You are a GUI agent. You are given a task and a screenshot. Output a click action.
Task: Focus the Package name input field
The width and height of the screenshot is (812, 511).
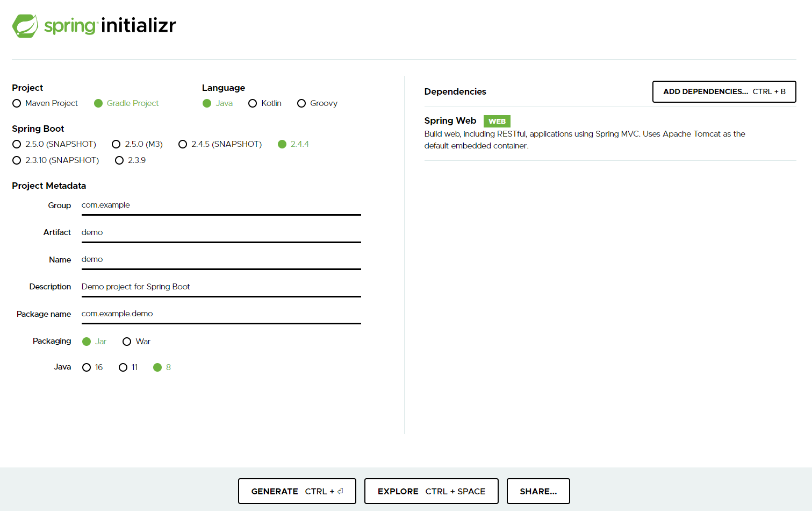pos(221,314)
